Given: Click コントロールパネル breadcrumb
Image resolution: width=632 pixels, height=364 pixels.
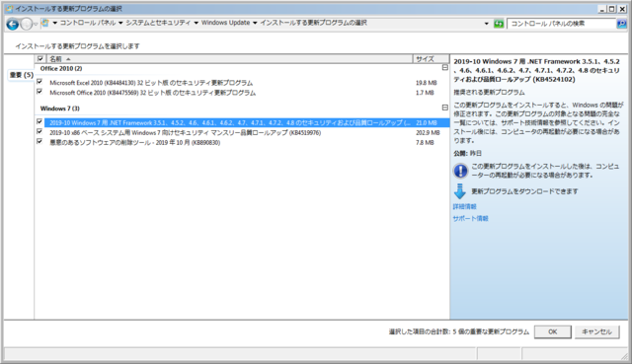Looking at the screenshot, I should point(88,23).
